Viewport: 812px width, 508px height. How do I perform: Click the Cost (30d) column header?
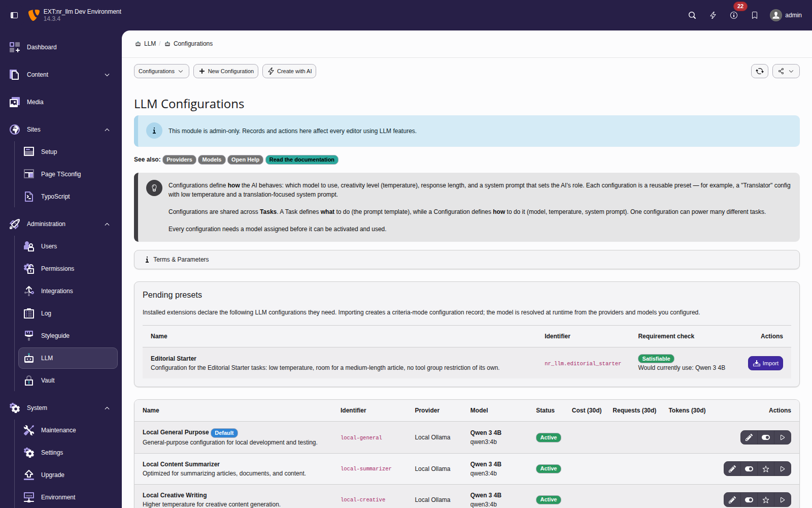587,410
